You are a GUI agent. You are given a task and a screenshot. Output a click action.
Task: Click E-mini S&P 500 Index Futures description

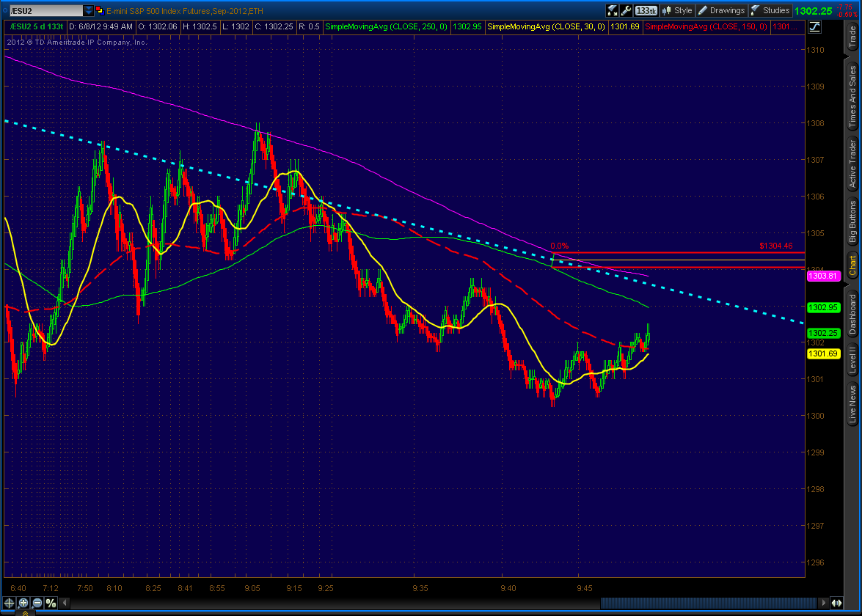185,11
